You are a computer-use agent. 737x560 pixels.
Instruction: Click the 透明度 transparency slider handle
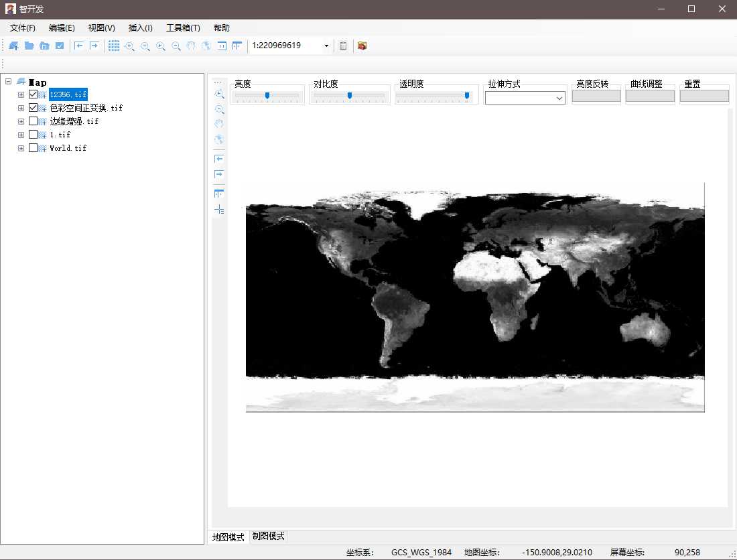[467, 95]
